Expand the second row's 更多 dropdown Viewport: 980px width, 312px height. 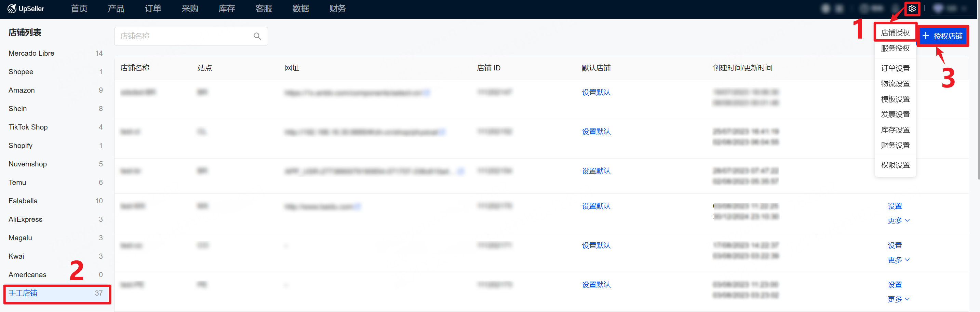(899, 260)
